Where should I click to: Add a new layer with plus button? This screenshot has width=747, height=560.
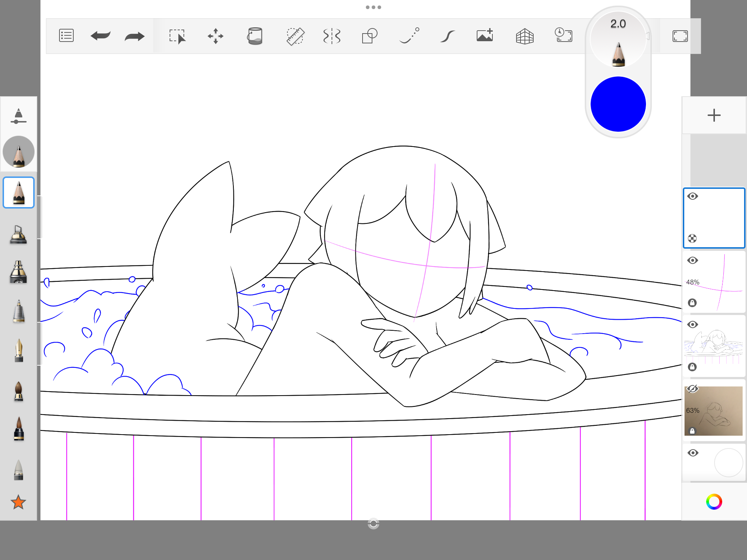(714, 115)
